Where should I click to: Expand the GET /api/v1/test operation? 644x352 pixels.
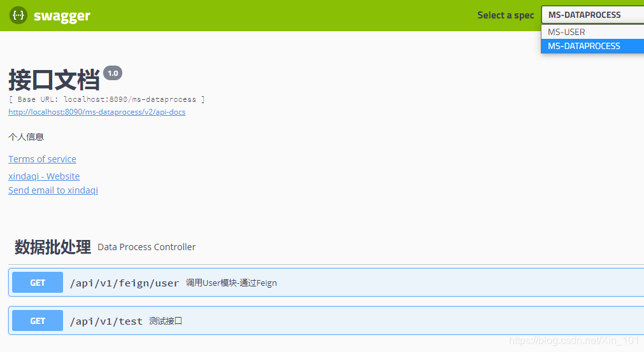pos(326,320)
